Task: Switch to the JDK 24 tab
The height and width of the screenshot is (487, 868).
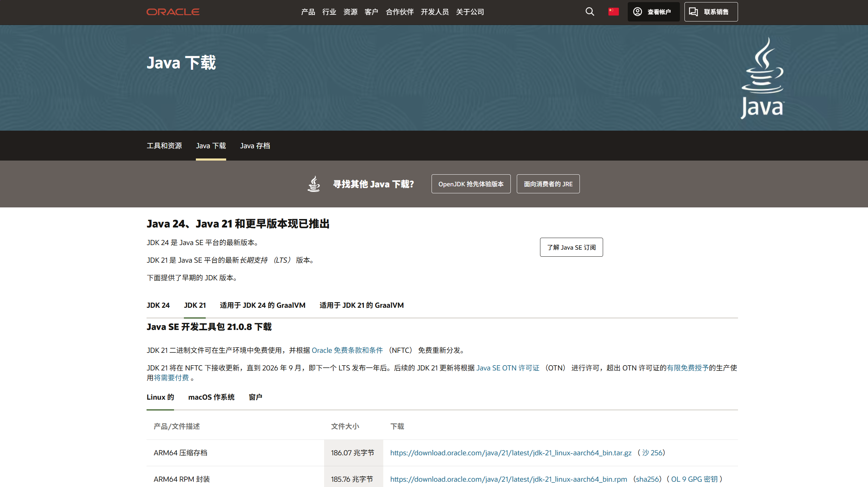Action: 158,305
